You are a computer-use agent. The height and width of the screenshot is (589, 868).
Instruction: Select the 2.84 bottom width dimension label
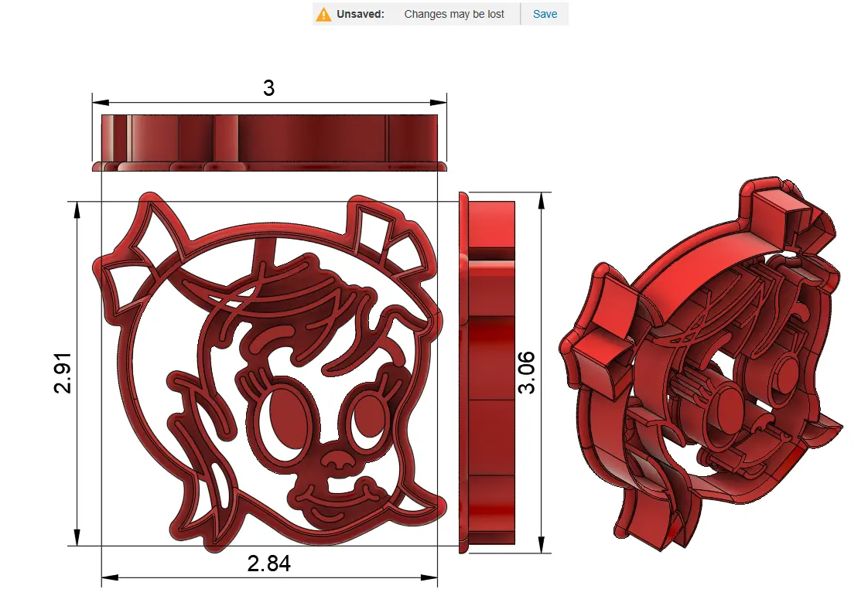click(269, 563)
